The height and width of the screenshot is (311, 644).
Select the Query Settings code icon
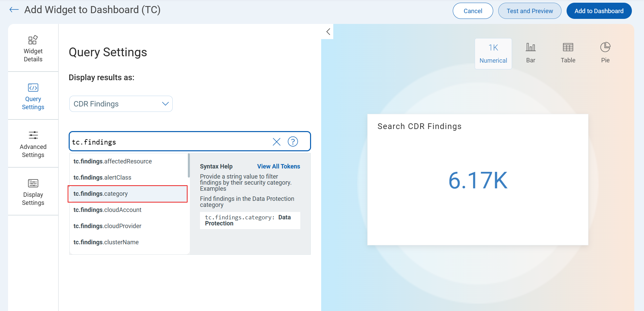33,88
